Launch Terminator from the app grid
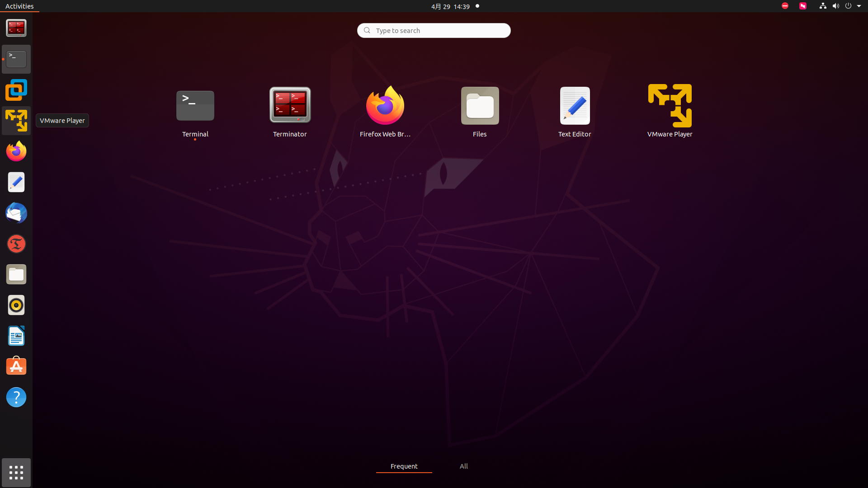Screen dimensions: 868x488 tap(290, 105)
